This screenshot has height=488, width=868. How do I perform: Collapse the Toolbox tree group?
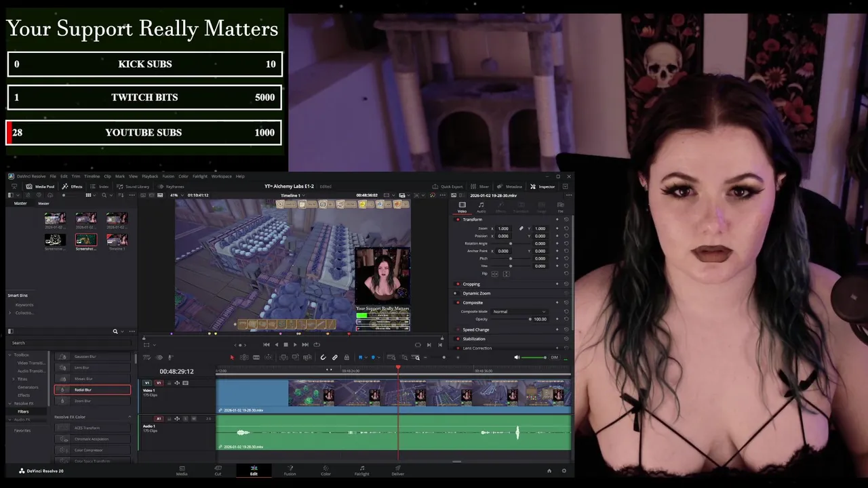pyautogui.click(x=10, y=354)
